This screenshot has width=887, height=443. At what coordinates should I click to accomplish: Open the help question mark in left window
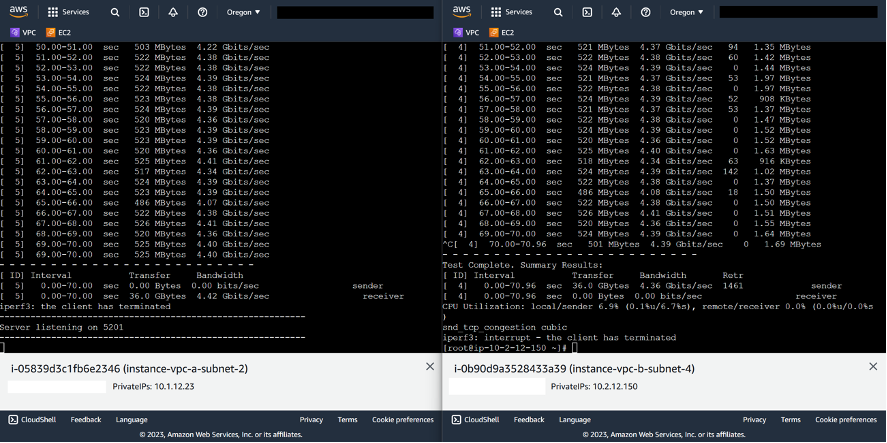203,12
